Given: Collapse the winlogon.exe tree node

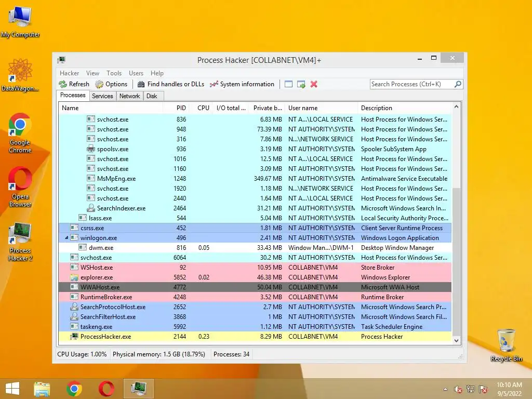Looking at the screenshot, I should (66, 238).
